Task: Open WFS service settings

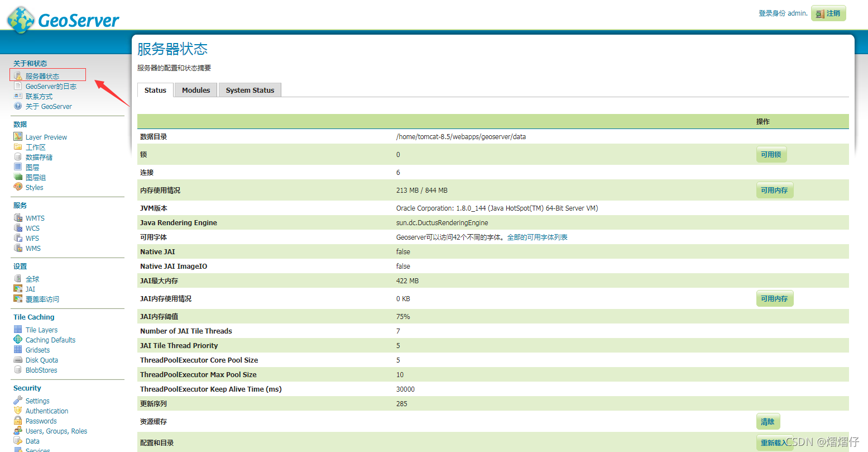Action: click(32, 238)
